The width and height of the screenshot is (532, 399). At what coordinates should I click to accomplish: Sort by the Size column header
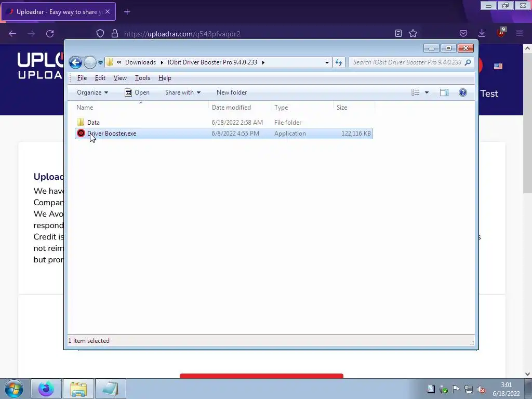tap(354, 107)
